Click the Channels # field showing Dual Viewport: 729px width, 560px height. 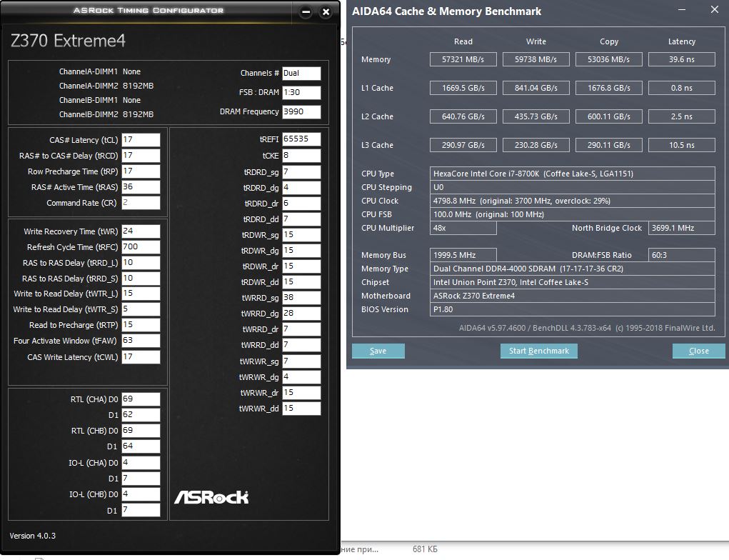pyautogui.click(x=301, y=73)
